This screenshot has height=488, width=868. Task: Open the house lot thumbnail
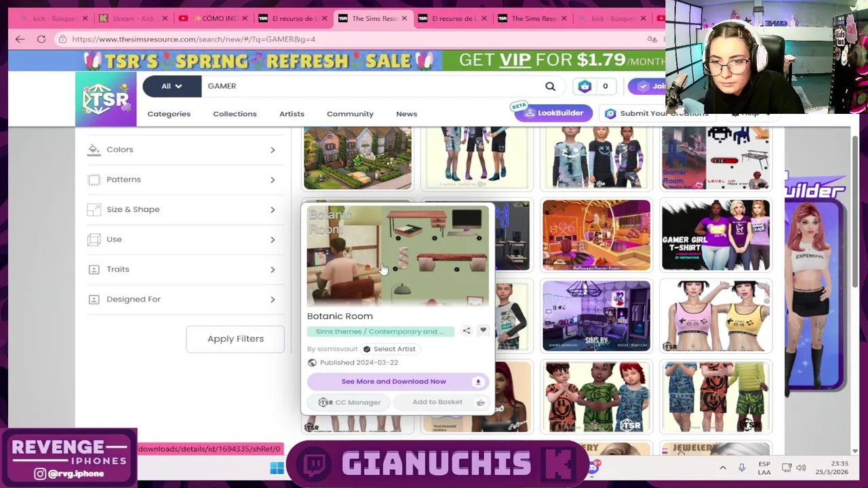(357, 158)
